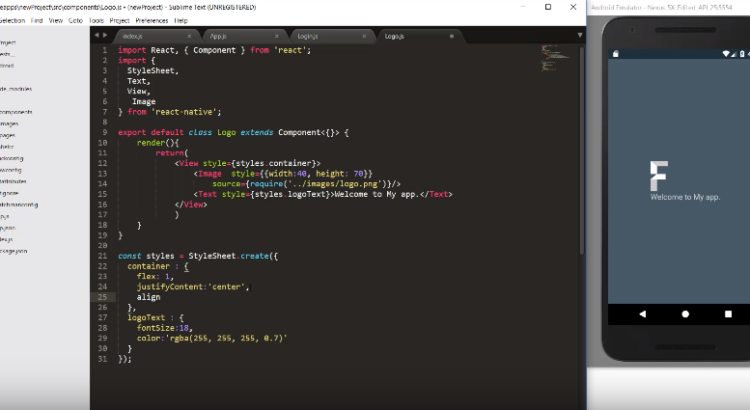Open the Tools menu
Viewport: 750px width, 410px height.
coord(96,20)
